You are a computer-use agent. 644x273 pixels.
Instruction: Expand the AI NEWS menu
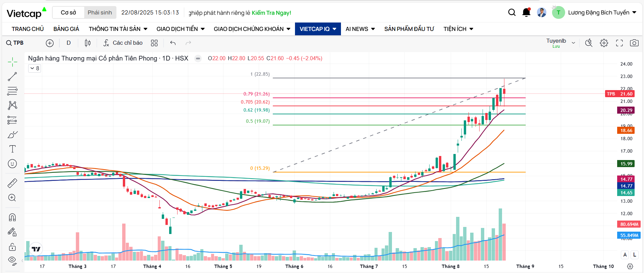(360, 29)
